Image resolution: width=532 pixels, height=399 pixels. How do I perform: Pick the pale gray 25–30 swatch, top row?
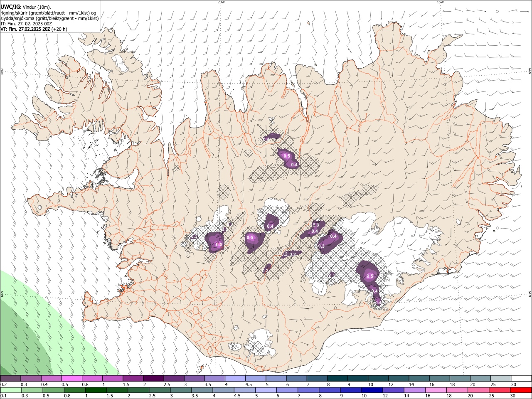tap(501, 378)
